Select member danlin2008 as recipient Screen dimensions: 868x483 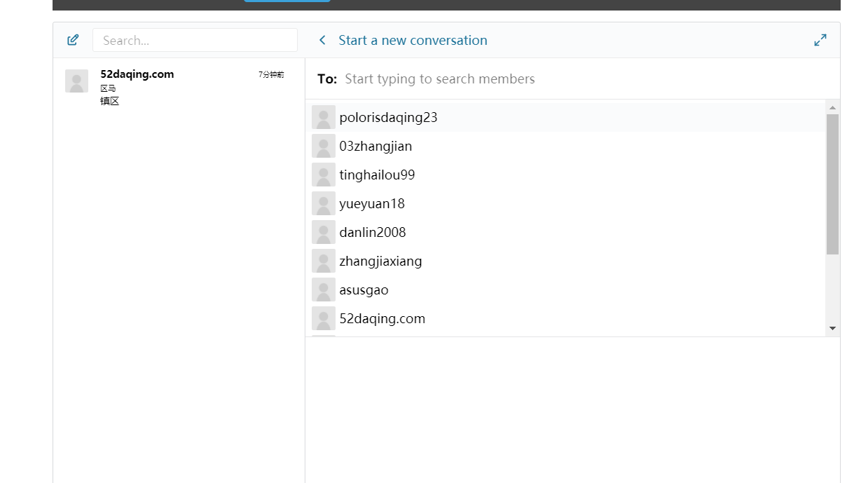point(373,232)
